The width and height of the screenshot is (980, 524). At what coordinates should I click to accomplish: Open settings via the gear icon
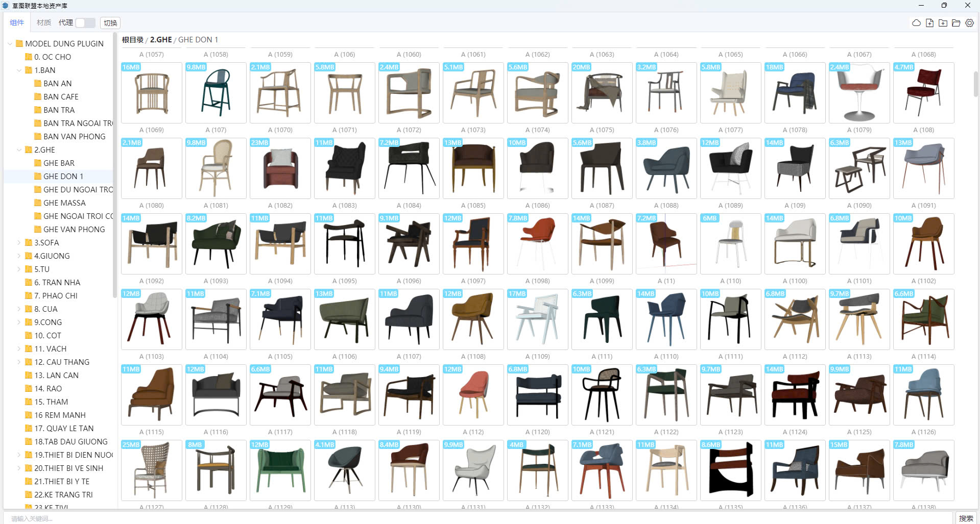969,23
